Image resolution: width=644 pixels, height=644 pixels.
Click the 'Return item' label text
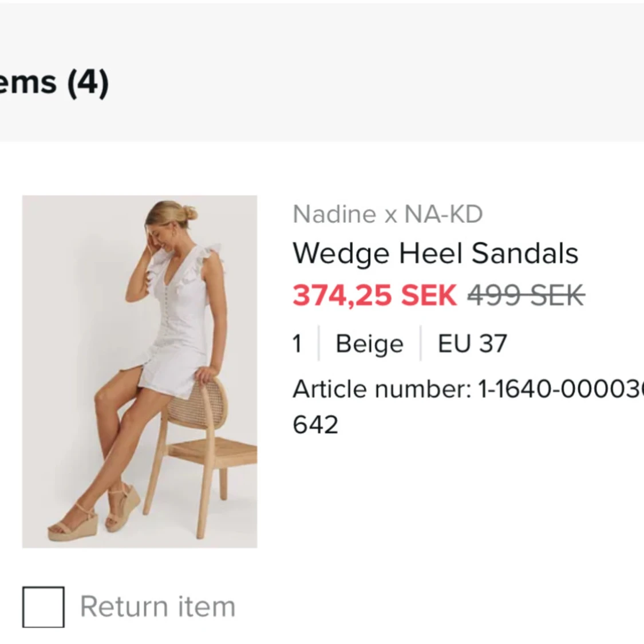click(x=158, y=607)
